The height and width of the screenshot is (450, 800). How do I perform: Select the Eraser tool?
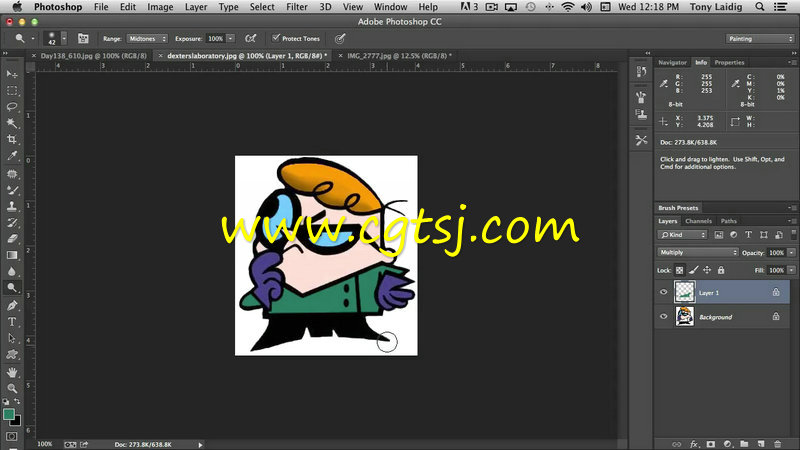[x=12, y=239]
